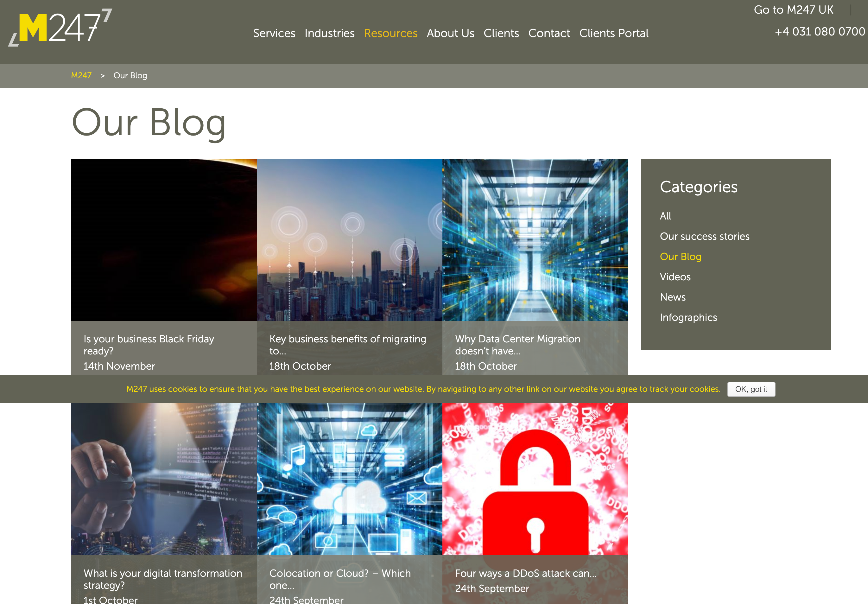Open the Colocation or Cloud cloud-icons thumbnail
The height and width of the screenshot is (604, 868).
tap(349, 479)
